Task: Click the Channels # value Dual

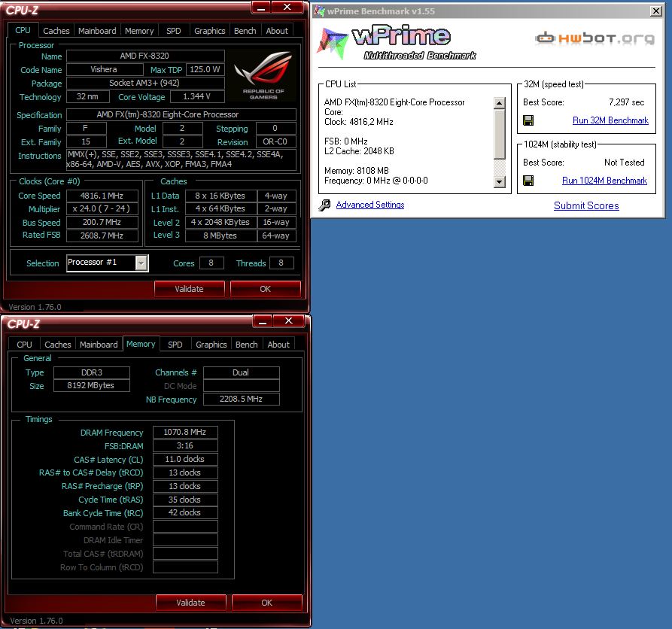Action: click(242, 372)
